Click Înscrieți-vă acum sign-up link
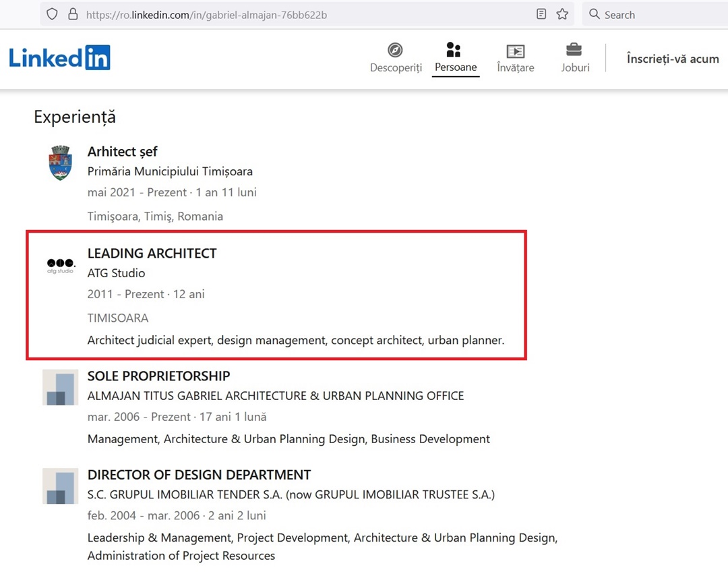The image size is (728, 574). click(x=673, y=59)
